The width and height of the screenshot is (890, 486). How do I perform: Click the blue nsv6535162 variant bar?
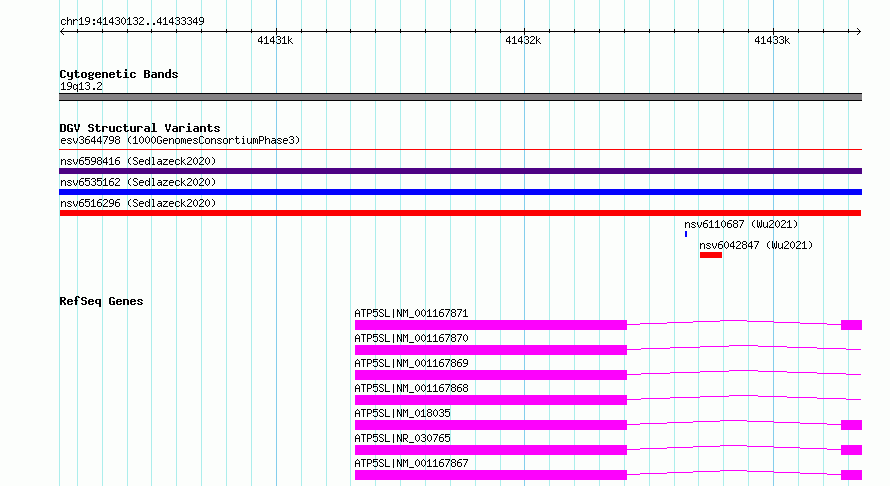[460, 192]
